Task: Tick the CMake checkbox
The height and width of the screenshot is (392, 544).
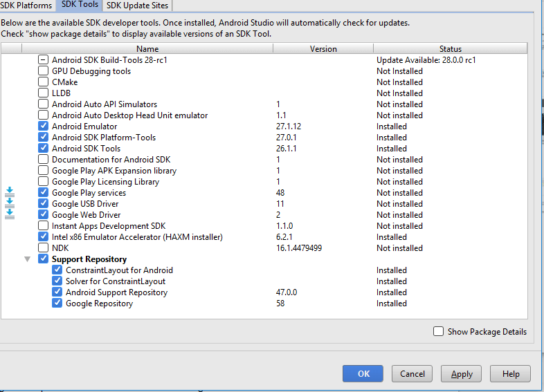Action: [44, 82]
